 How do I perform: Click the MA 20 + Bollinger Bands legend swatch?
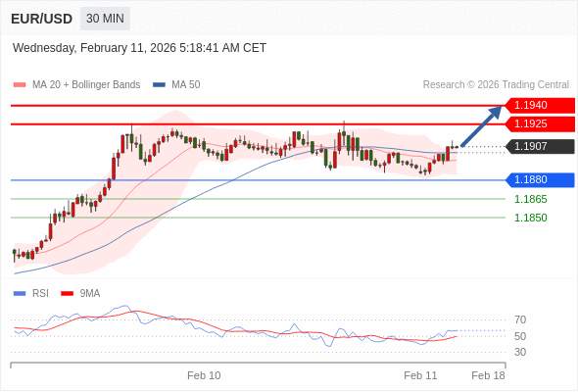pos(20,85)
